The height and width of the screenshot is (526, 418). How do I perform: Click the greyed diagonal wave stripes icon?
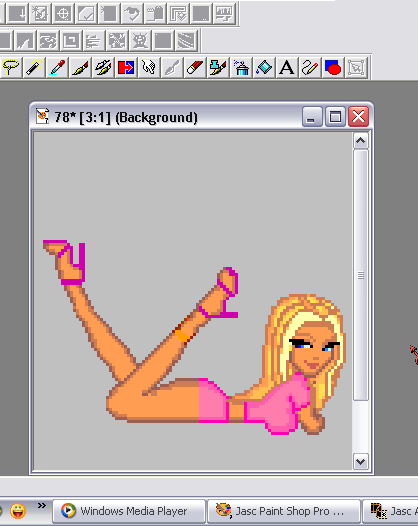(x=186, y=41)
